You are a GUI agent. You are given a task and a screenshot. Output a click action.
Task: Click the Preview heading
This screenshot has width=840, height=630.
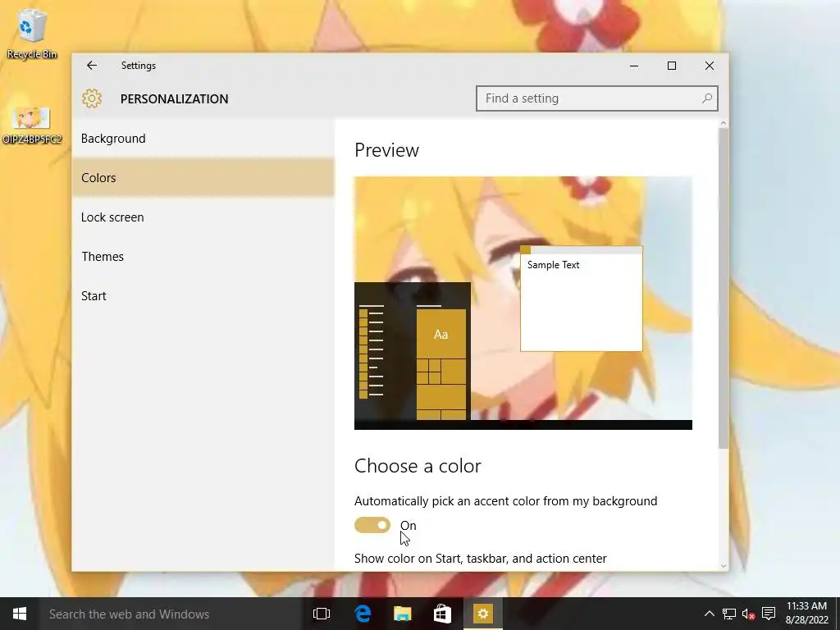point(387,150)
